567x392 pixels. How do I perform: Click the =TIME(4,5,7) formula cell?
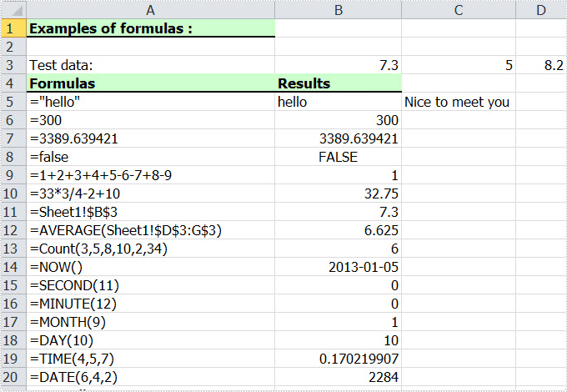coord(150,359)
